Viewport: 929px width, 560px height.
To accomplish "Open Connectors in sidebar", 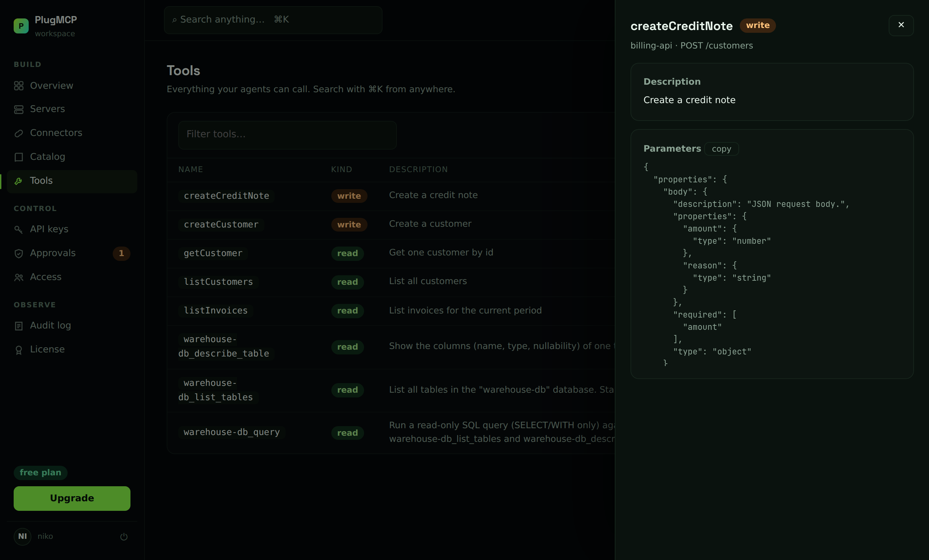I will tap(72, 133).
